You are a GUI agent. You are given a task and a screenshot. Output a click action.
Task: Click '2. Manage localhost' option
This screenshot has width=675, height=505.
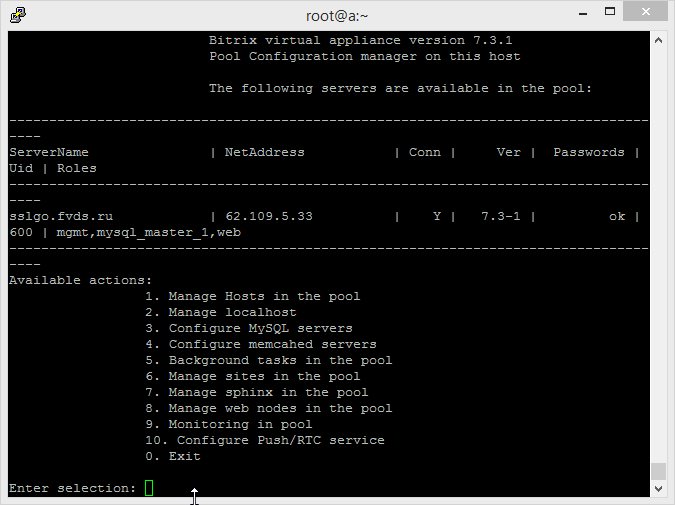pos(221,312)
